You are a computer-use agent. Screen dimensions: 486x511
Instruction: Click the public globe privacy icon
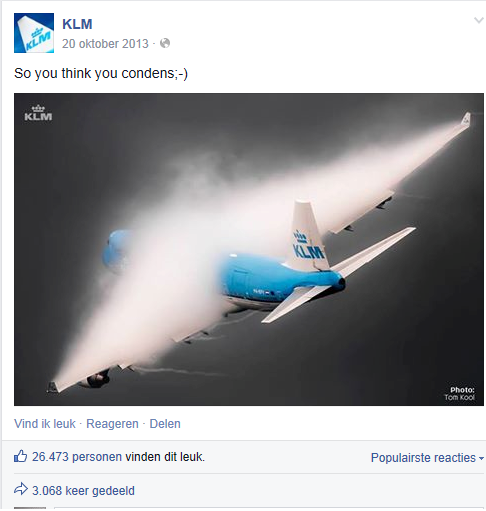coord(165,43)
